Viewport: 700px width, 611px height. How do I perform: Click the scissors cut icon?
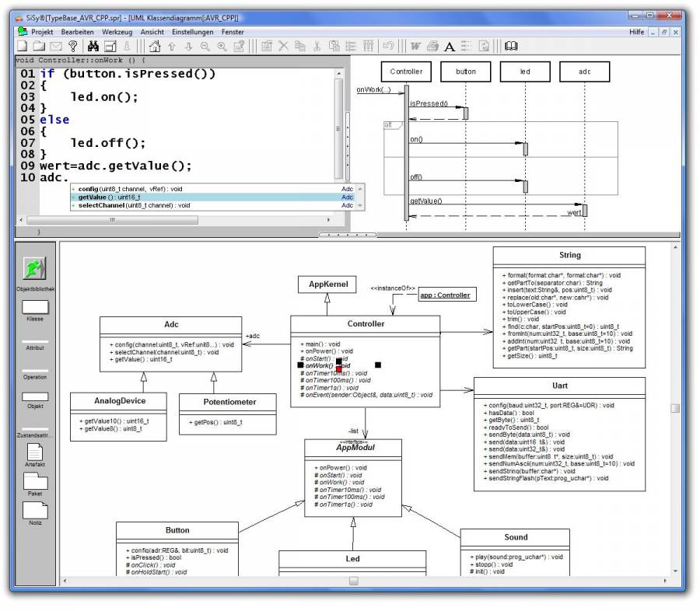(318, 45)
